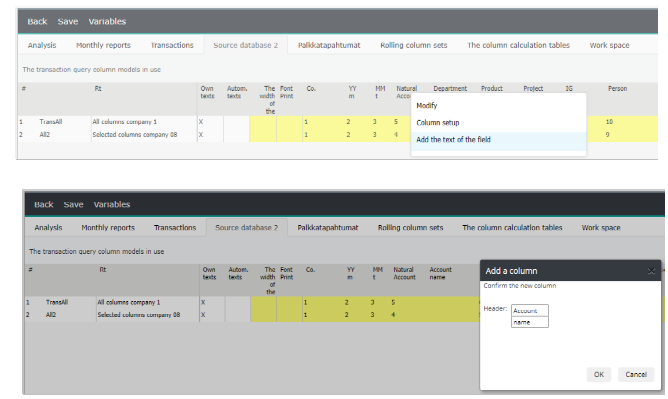The image size is (668, 399).
Task: Click Co. column header in lower table
Action: pos(310,270)
